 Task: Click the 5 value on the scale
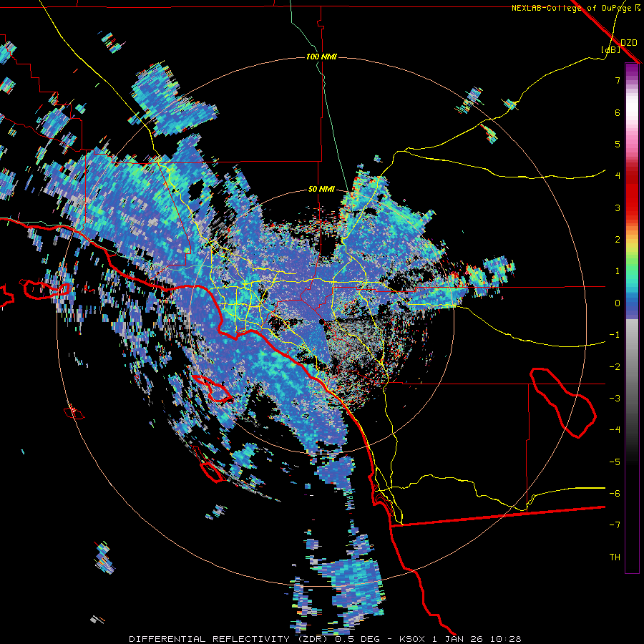(618, 144)
